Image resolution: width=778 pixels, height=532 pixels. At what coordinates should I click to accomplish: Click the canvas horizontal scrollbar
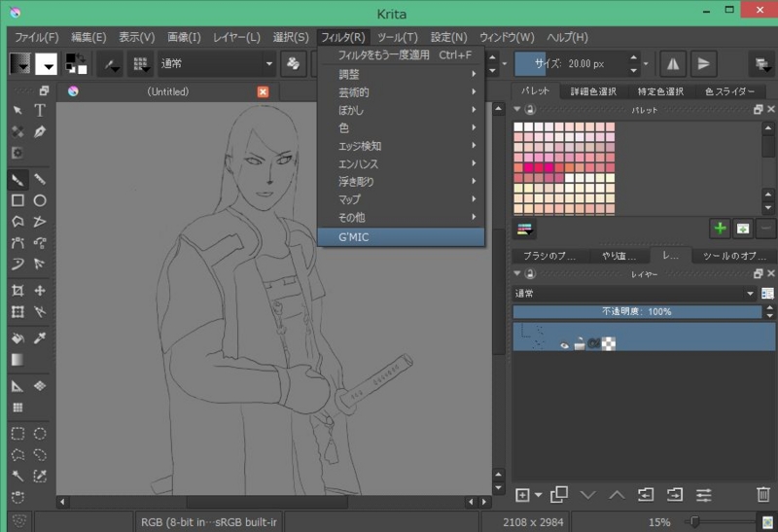(x=266, y=502)
